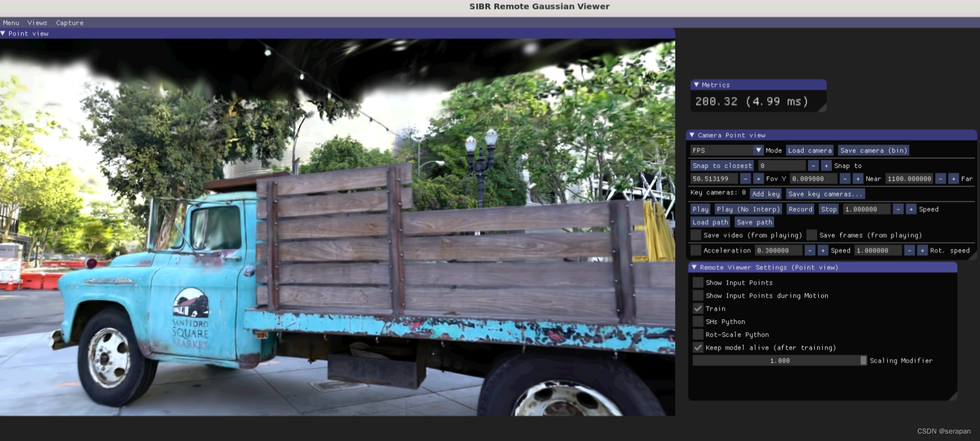Open the FPS camera mode dropdown

tap(727, 150)
